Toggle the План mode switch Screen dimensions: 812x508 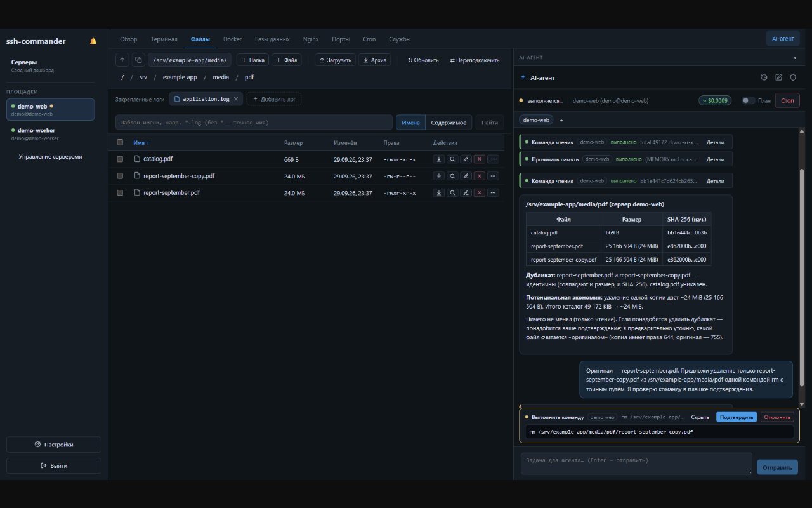pos(749,100)
